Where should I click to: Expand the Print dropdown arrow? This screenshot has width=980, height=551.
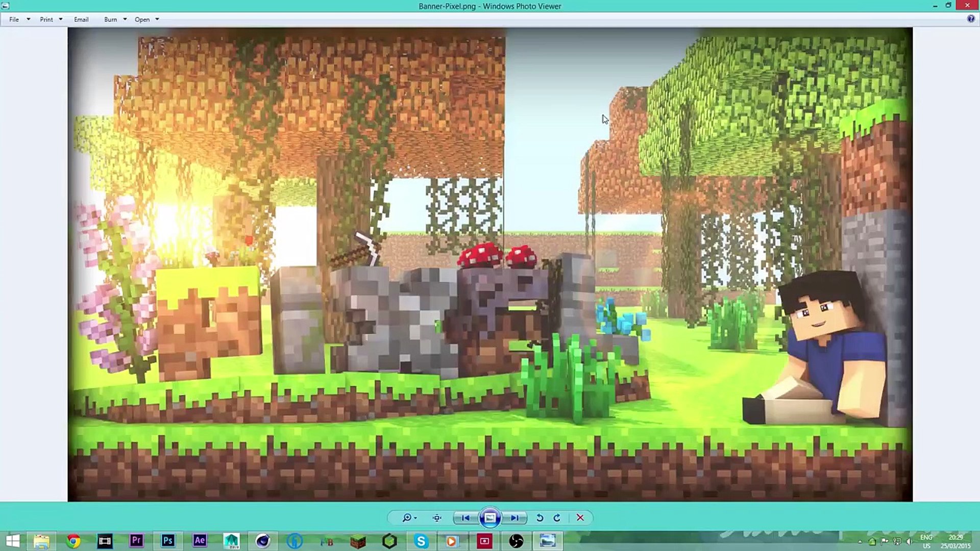click(61, 19)
